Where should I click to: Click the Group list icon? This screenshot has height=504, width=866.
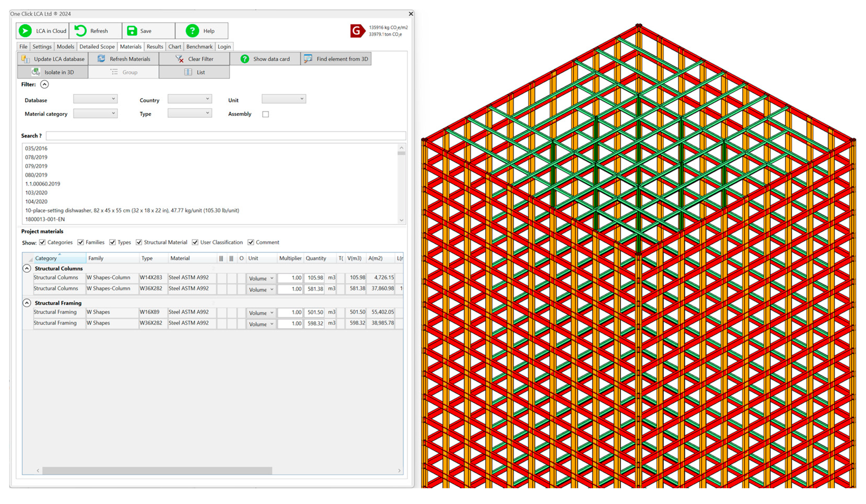click(x=114, y=72)
